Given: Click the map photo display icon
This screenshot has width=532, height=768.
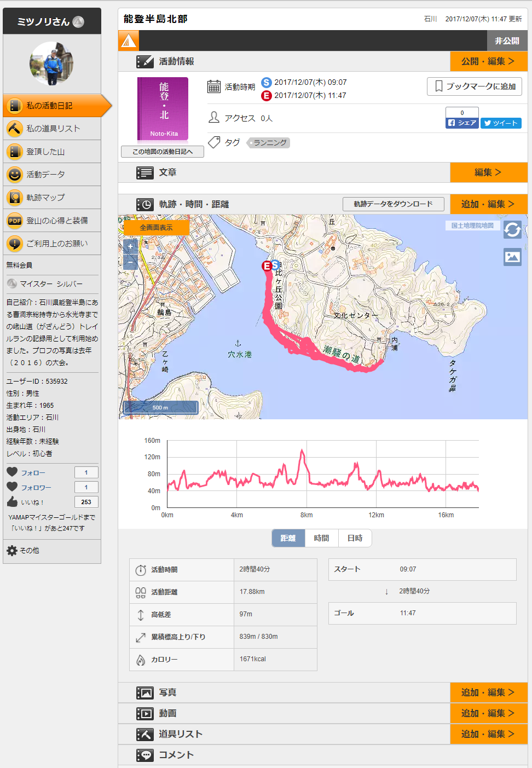Looking at the screenshot, I should 512,257.
